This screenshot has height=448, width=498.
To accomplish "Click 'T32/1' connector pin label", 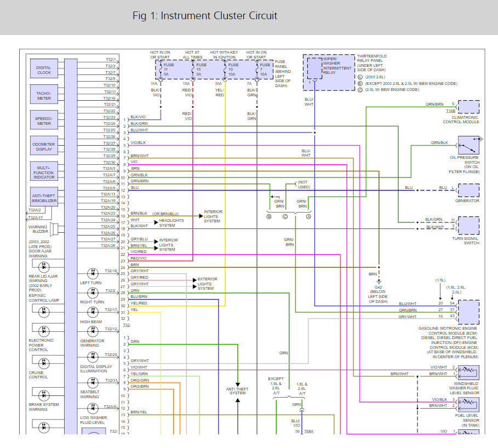I will point(111,60).
